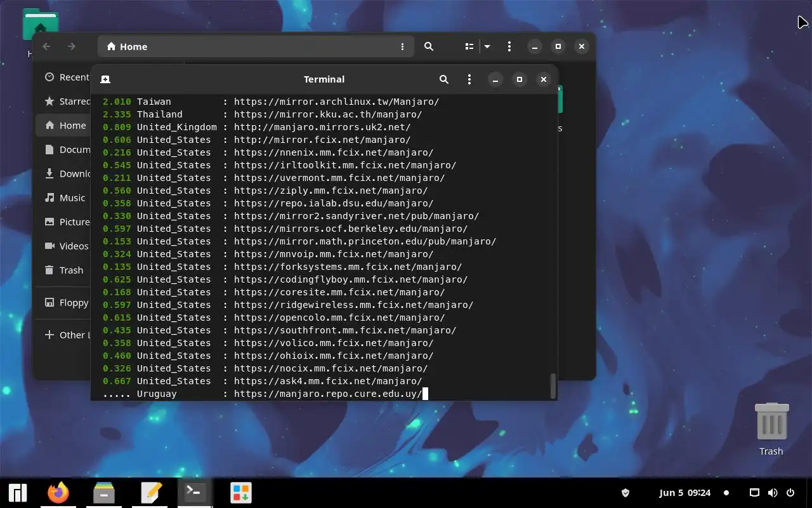This screenshot has width=812, height=508.
Task: Open Downloads in Files sidebar
Action: click(x=63, y=173)
